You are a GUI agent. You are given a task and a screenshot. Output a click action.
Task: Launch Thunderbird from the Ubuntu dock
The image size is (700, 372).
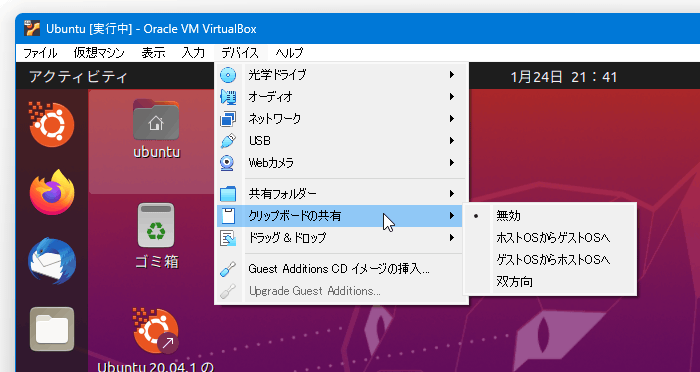[52, 262]
